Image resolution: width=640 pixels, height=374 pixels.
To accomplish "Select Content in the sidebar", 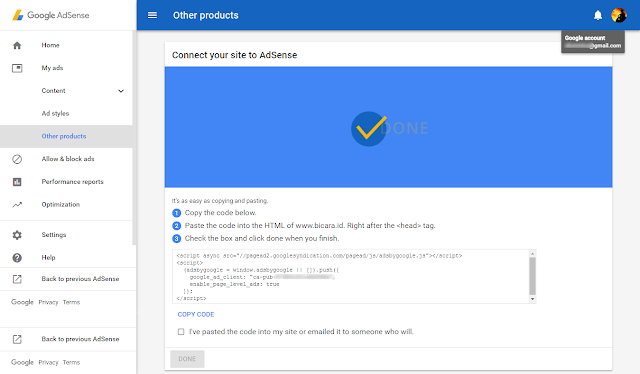I will tap(53, 91).
